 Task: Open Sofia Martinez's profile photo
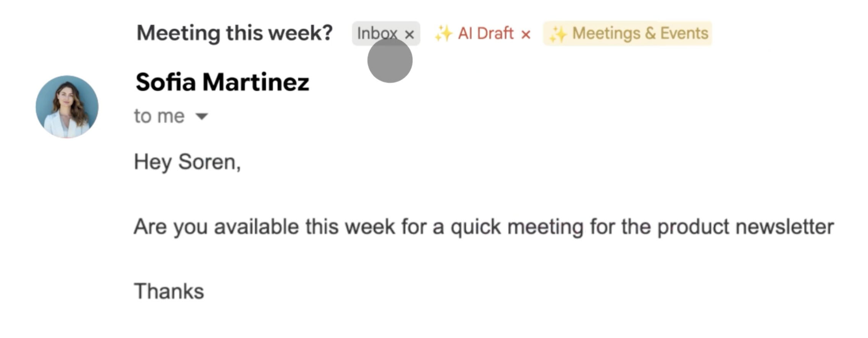[67, 106]
